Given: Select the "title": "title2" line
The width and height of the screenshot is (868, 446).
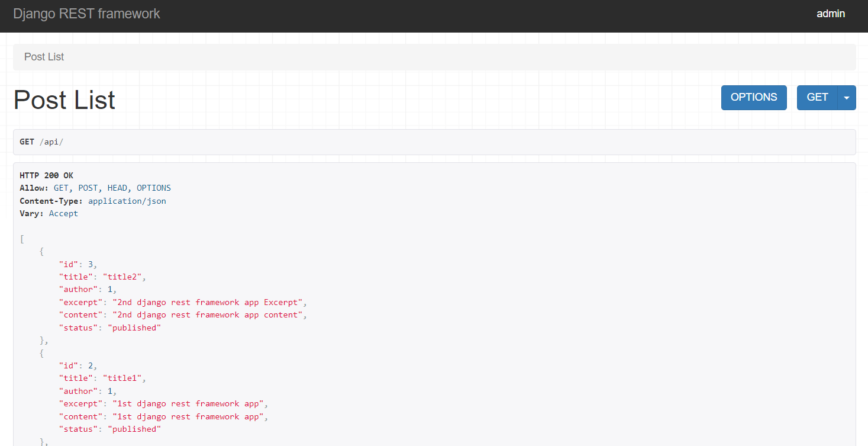Looking at the screenshot, I should [102, 277].
